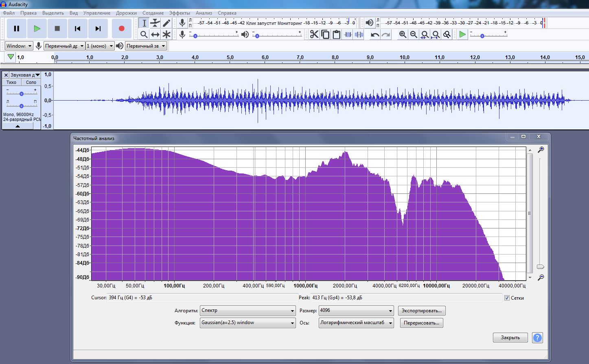Screen dimensions: 589x364
Task: Click the Undo arrow icon
Action: [375, 35]
